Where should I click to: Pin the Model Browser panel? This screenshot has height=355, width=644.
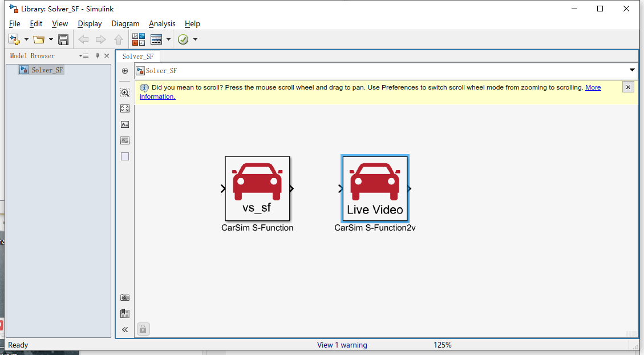(x=98, y=56)
